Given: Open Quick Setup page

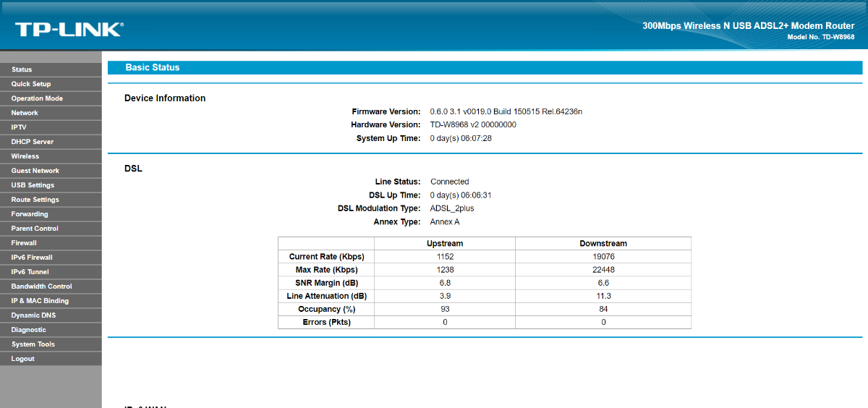Looking at the screenshot, I should point(31,84).
